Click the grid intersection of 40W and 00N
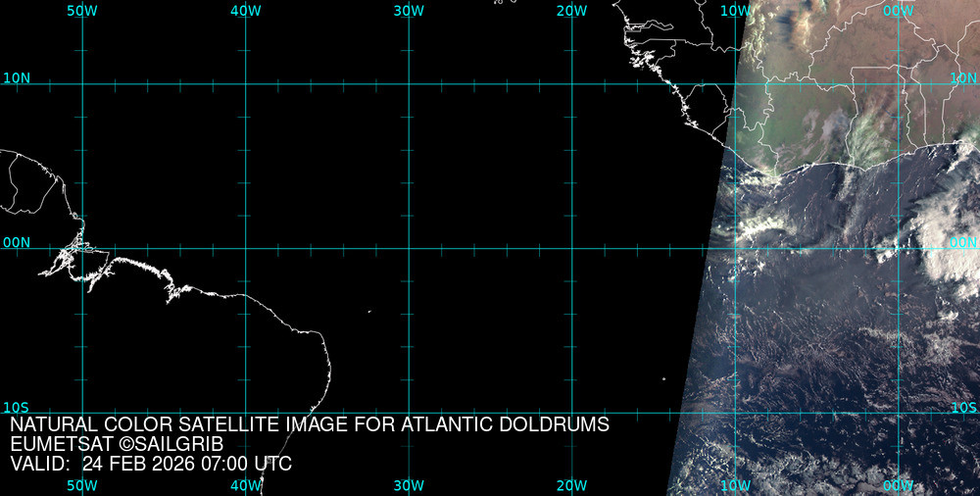 pos(245,248)
